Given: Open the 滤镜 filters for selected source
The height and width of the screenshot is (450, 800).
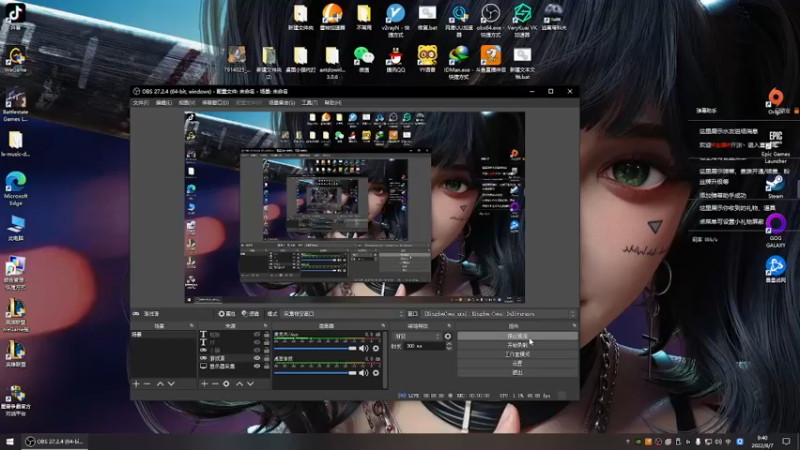Looking at the screenshot, I should [x=250, y=314].
